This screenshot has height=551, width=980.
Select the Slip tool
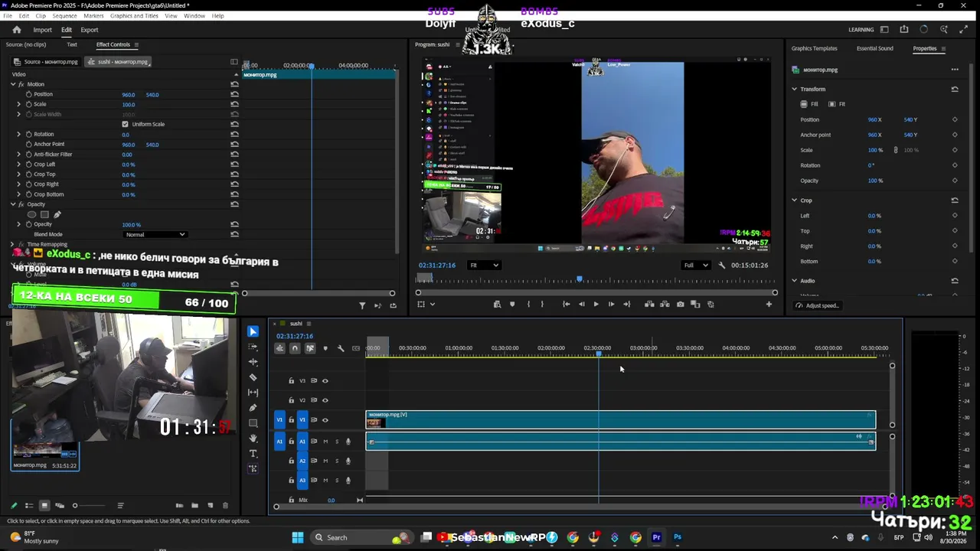253,393
